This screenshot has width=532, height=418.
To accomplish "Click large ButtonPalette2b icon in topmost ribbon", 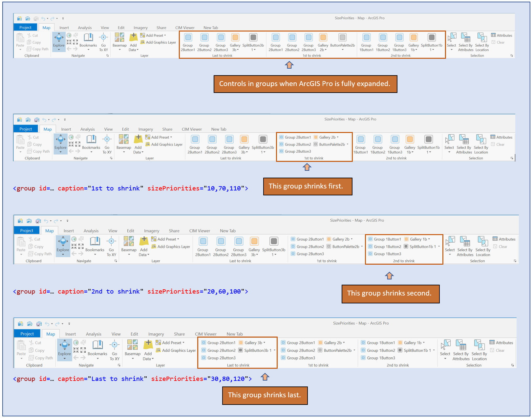I will 342,38.
